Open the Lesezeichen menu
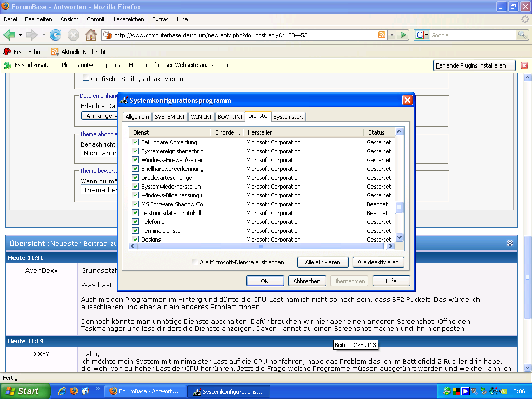Image resolution: width=532 pixels, height=399 pixels. tap(129, 19)
